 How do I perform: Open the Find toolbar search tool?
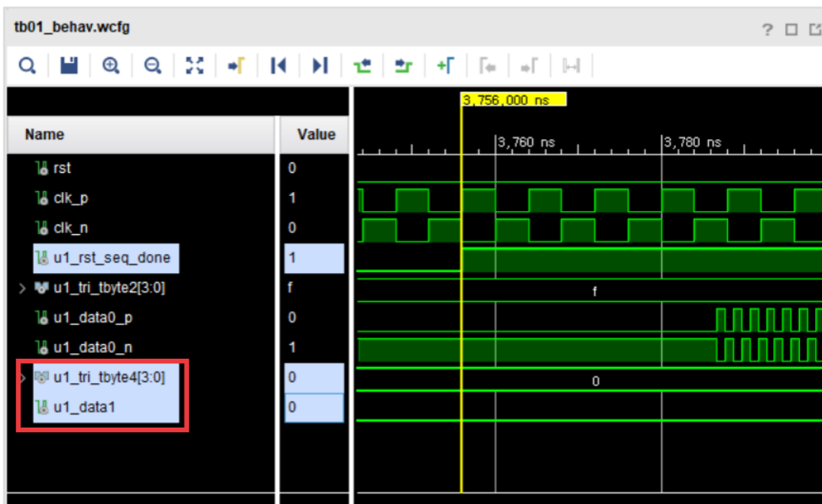point(27,66)
